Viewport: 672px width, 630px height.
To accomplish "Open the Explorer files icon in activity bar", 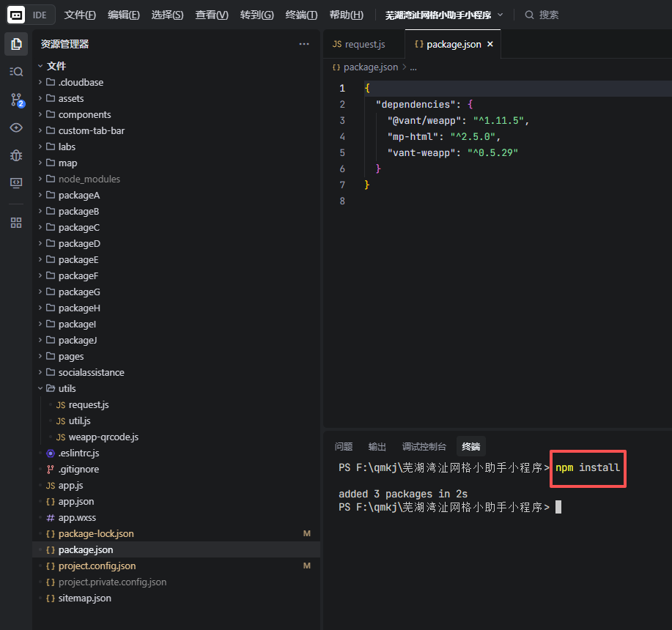I will [x=16, y=44].
